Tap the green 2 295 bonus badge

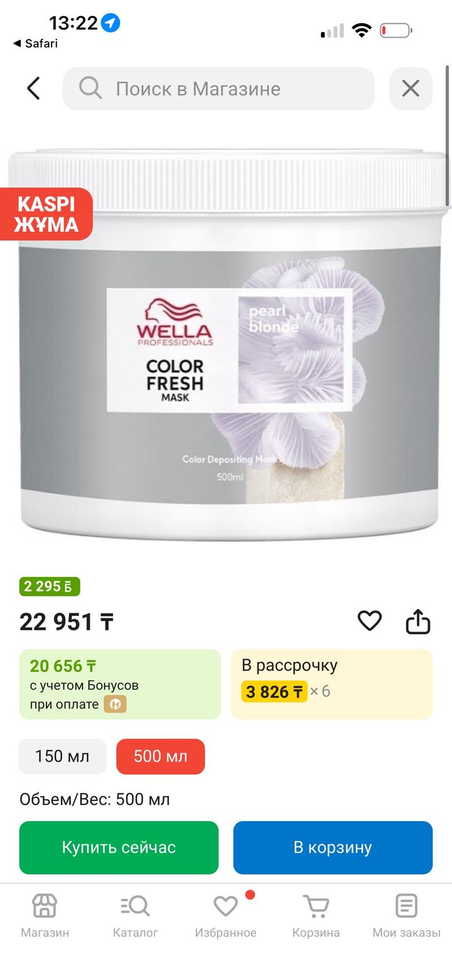coord(50,586)
